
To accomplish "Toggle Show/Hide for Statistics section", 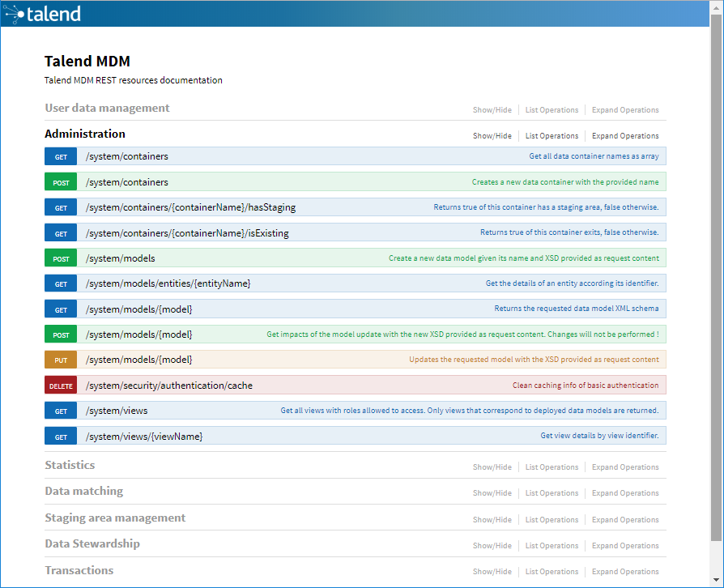I will coord(492,467).
